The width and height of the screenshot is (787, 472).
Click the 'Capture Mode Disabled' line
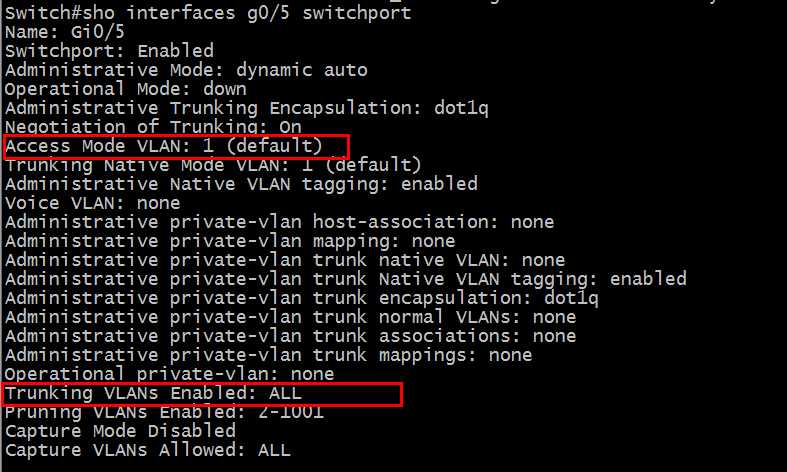(120, 431)
